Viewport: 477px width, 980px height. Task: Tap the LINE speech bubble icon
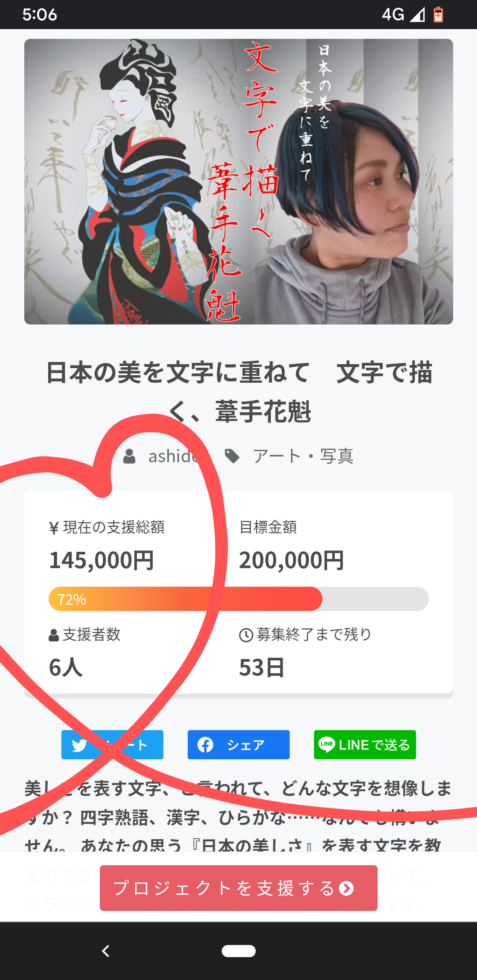tap(326, 745)
